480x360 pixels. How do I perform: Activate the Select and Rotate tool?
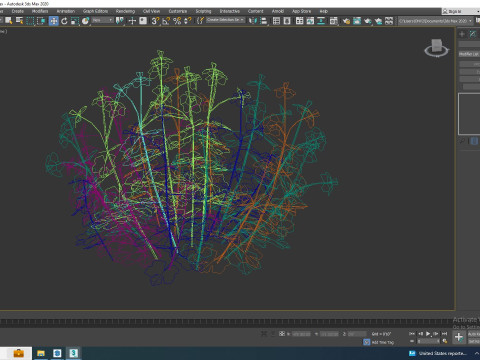[64, 21]
